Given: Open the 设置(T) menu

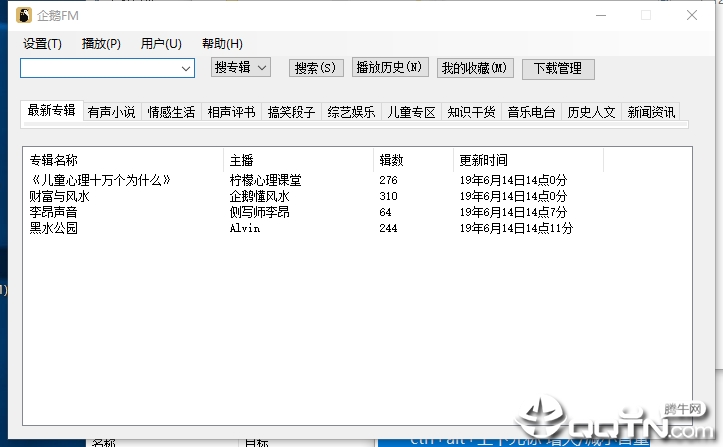Looking at the screenshot, I should (42, 44).
